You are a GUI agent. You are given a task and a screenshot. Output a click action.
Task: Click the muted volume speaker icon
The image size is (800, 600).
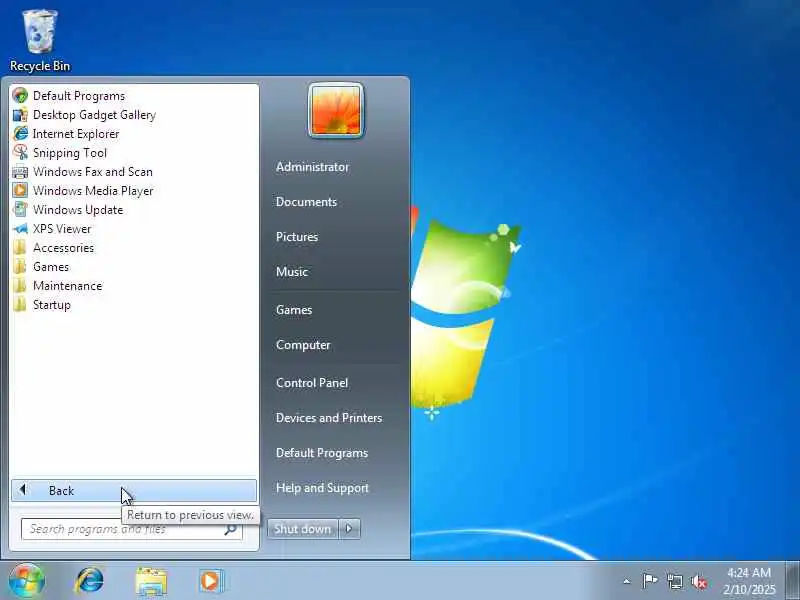click(698, 581)
